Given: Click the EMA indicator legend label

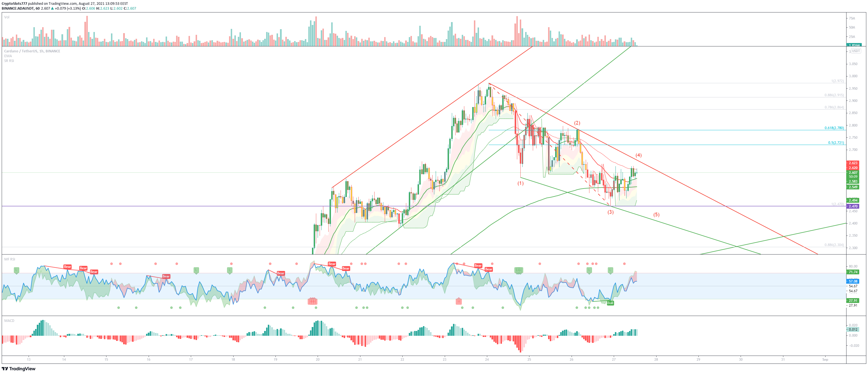Looking at the screenshot, I should click(x=8, y=56).
